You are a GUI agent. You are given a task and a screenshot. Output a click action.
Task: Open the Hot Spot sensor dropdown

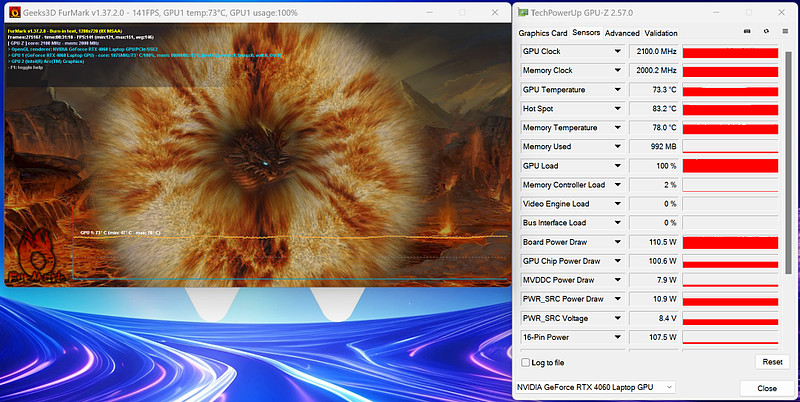pyautogui.click(x=617, y=109)
